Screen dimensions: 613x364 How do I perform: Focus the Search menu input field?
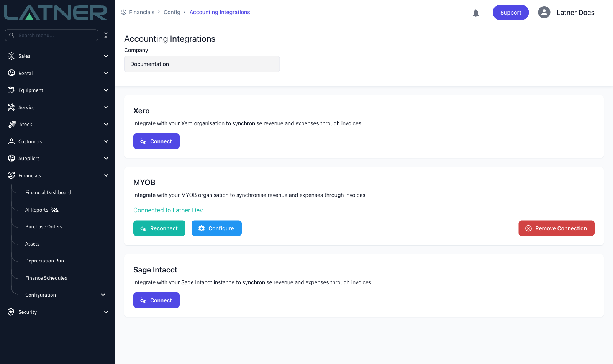click(51, 35)
